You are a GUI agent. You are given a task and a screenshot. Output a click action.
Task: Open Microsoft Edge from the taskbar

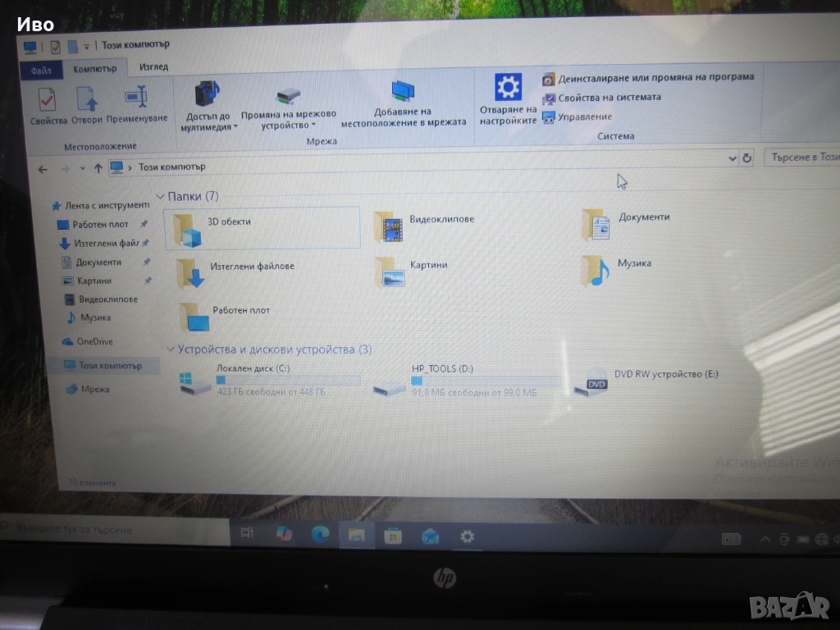pyautogui.click(x=320, y=535)
